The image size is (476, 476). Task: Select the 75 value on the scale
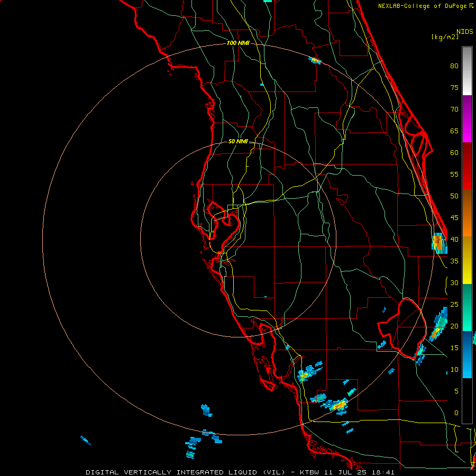pyautogui.click(x=454, y=87)
